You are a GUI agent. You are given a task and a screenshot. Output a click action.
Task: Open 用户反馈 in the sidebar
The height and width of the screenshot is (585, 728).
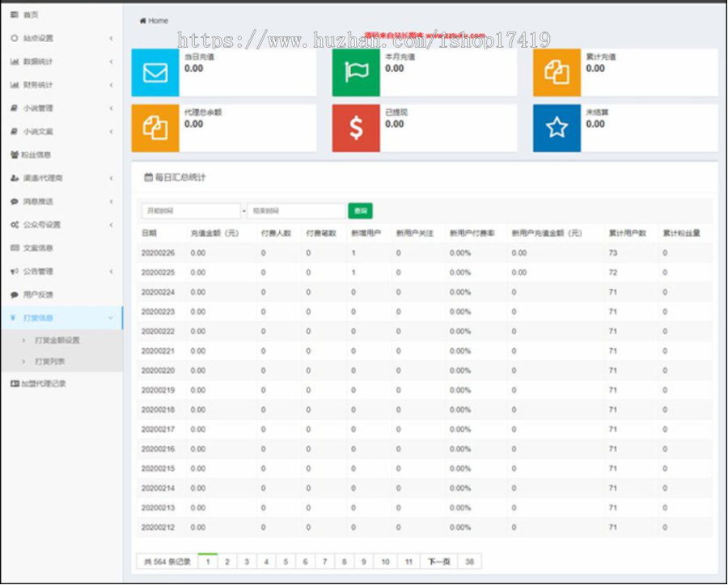coord(37,295)
